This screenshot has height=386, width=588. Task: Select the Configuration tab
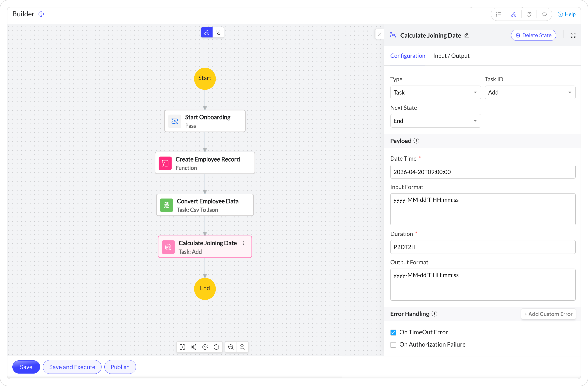point(407,56)
